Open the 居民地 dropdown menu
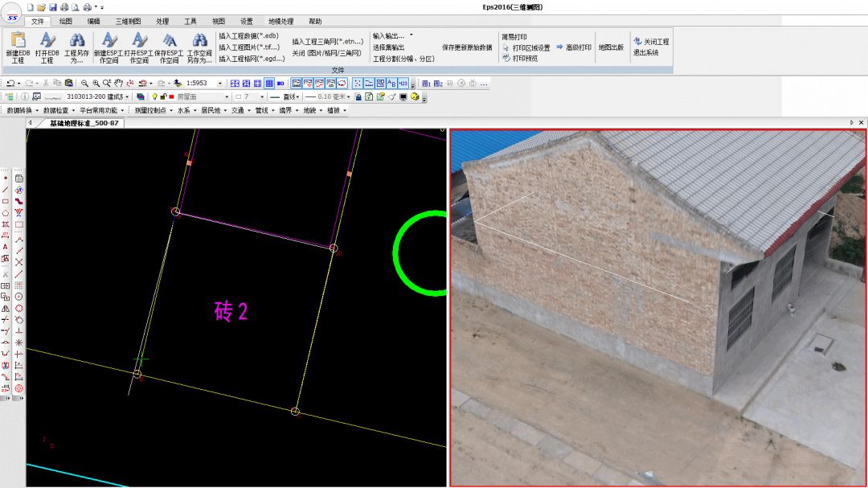This screenshot has width=868, height=488. pos(213,110)
